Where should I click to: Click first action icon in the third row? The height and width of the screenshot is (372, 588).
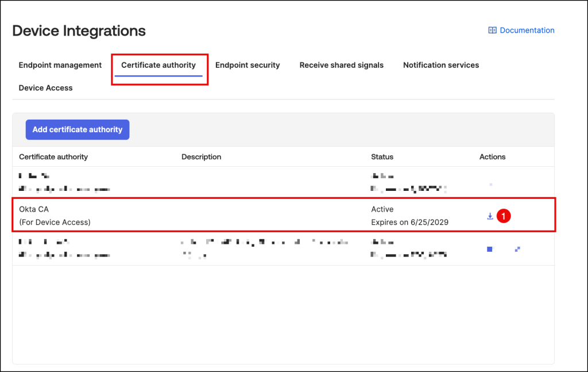tap(490, 249)
